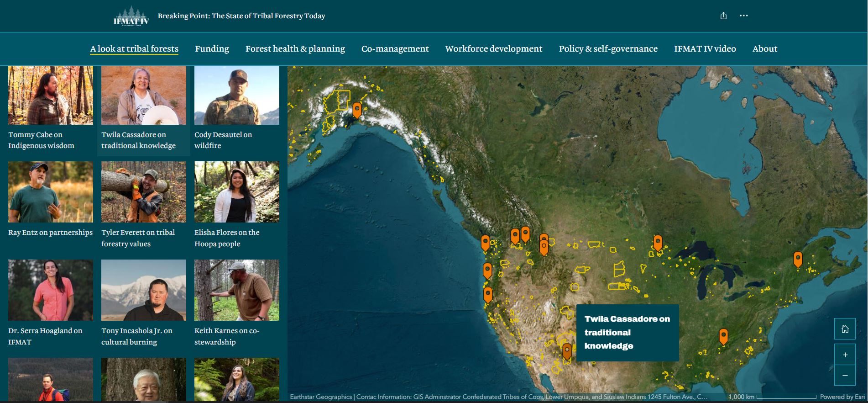The height and width of the screenshot is (403, 868).
Task: Open Workforce development section
Action: 494,49
